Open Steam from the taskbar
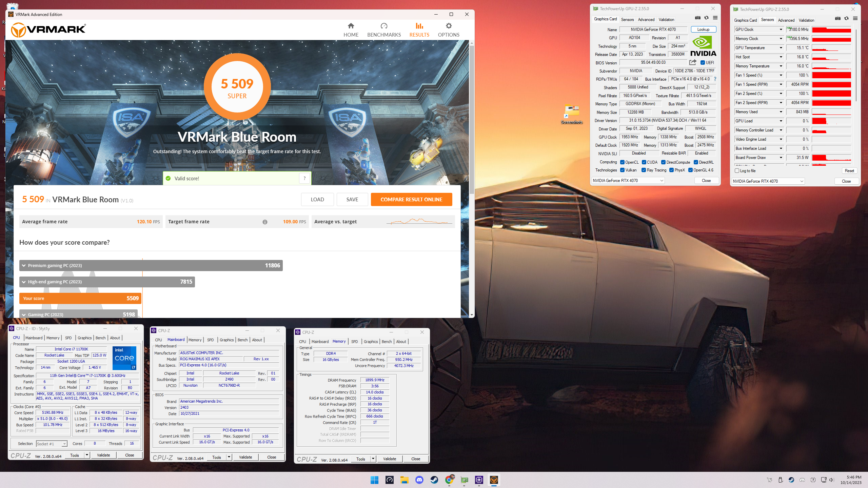868x488 pixels. [434, 480]
